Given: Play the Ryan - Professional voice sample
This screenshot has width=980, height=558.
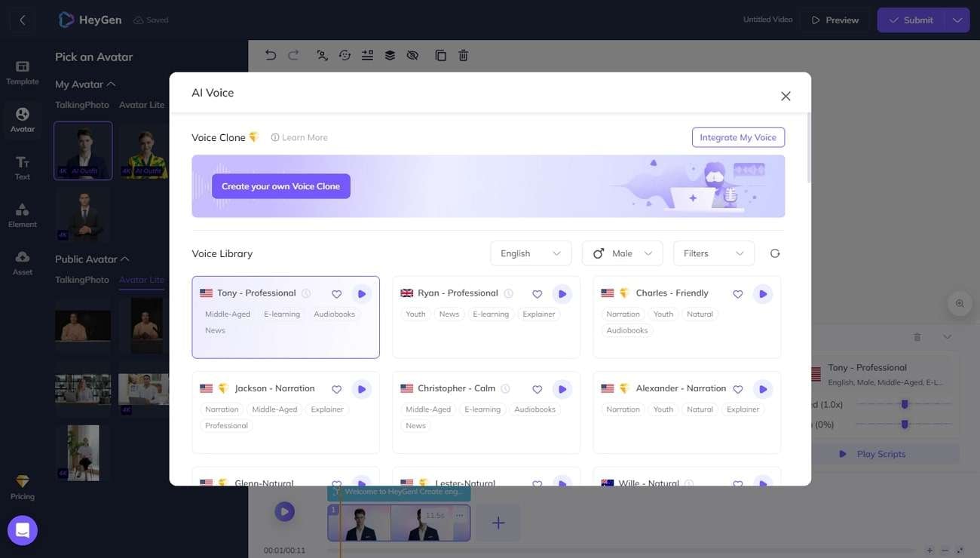Looking at the screenshot, I should [562, 294].
